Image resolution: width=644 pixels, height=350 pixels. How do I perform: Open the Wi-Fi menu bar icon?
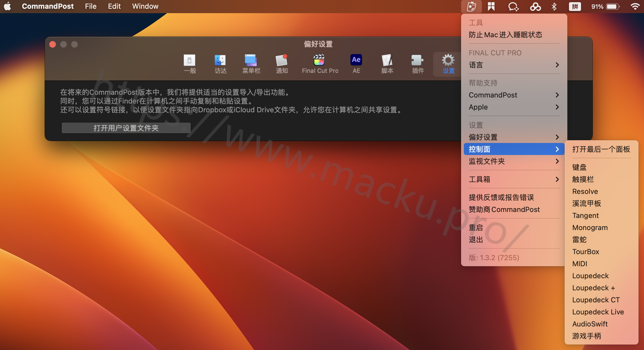(x=635, y=7)
